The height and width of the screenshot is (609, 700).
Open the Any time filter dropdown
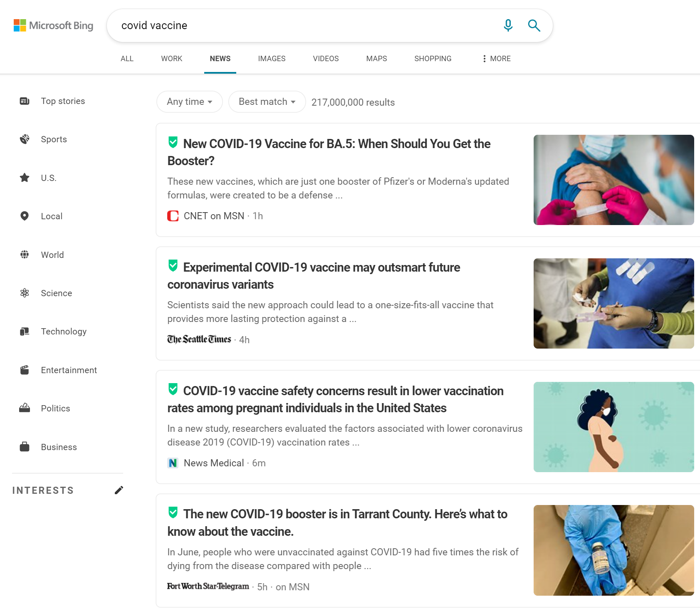point(190,101)
